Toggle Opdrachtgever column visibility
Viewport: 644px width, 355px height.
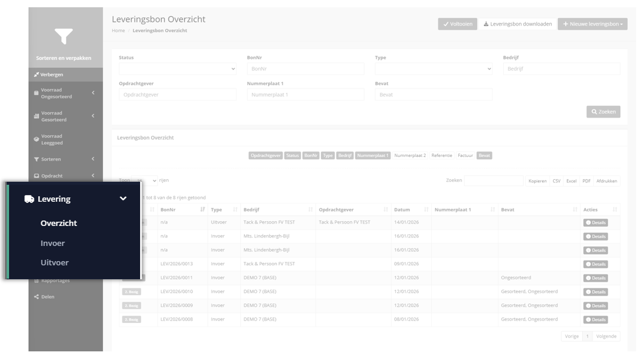click(266, 156)
